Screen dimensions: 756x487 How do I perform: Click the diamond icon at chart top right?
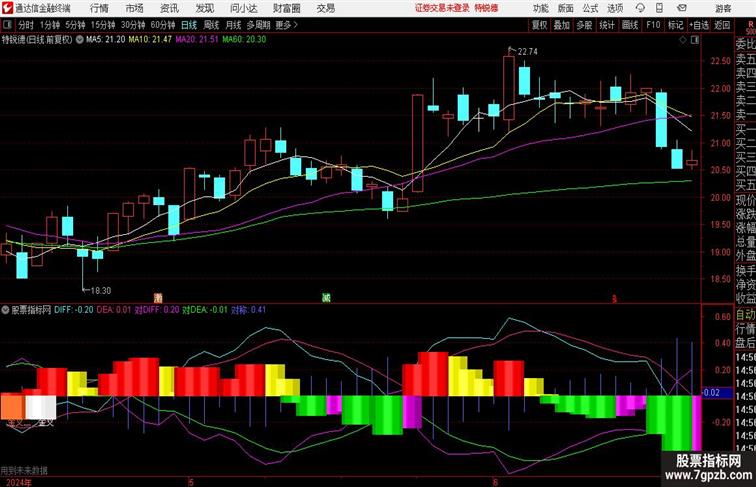[x=683, y=40]
